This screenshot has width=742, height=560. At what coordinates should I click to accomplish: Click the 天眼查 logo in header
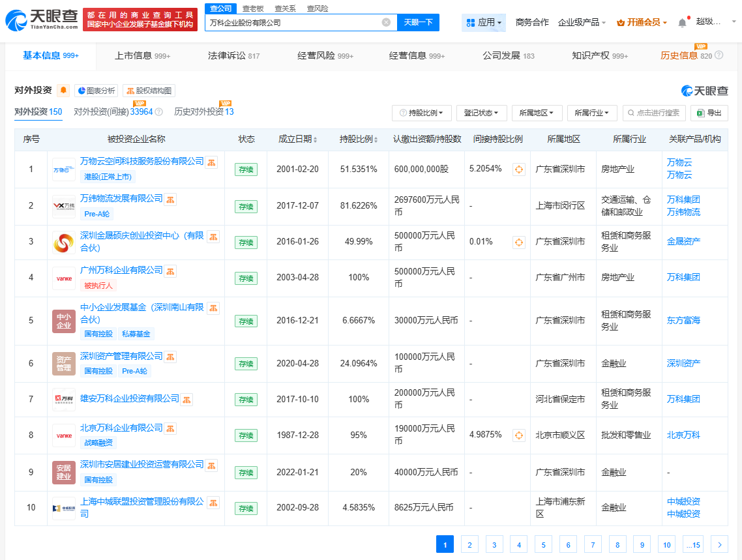pos(42,20)
